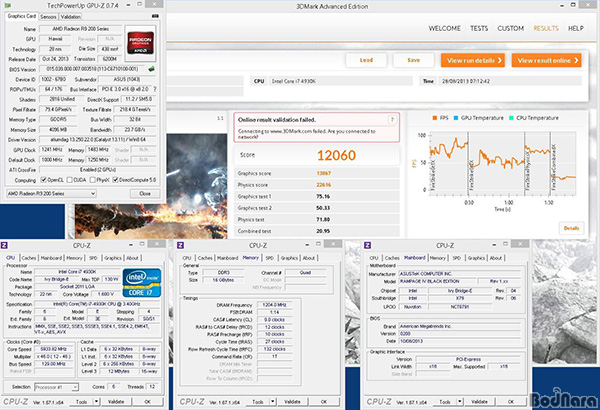Toggle the OpenCL checkbox in GPU-Z
Screen dimensions: 600x410
pyautogui.click(x=44, y=180)
